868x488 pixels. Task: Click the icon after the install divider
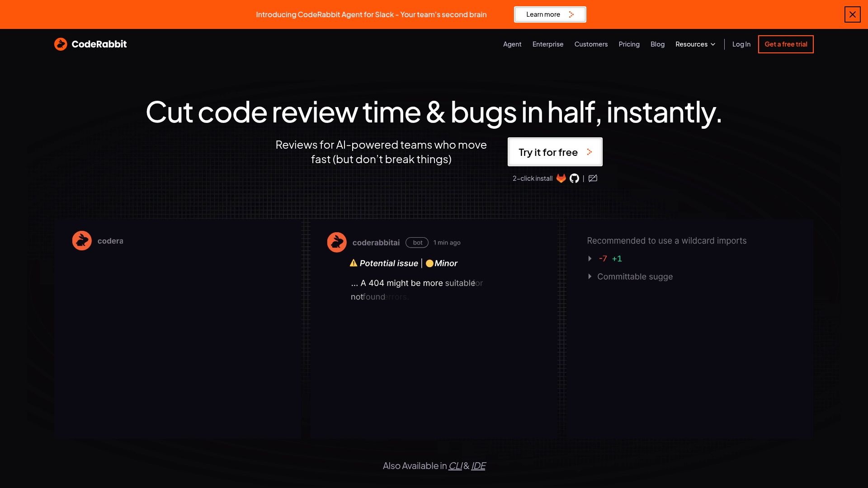(593, 178)
